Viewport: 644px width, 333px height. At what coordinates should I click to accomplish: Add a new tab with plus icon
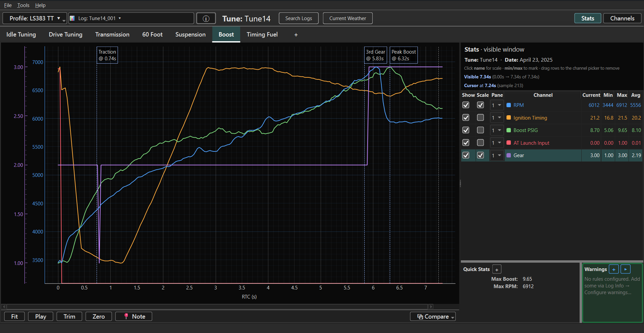tap(296, 35)
